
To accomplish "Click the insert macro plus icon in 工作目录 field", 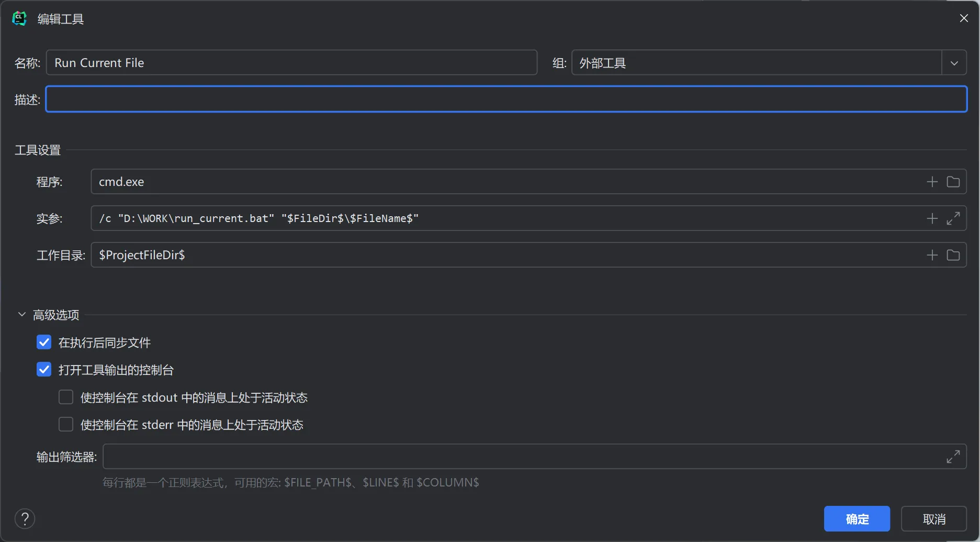I will pyautogui.click(x=932, y=255).
